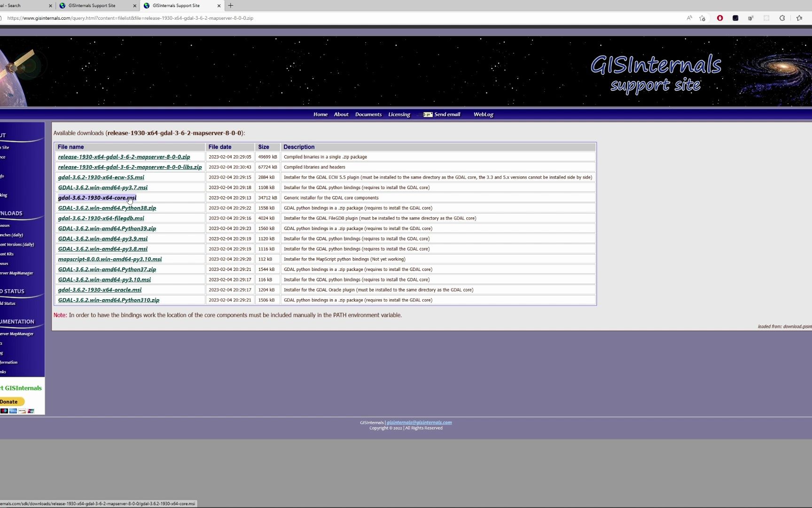Click the 67724 kB size cell
Screen dimensions: 812x508
click(x=267, y=167)
